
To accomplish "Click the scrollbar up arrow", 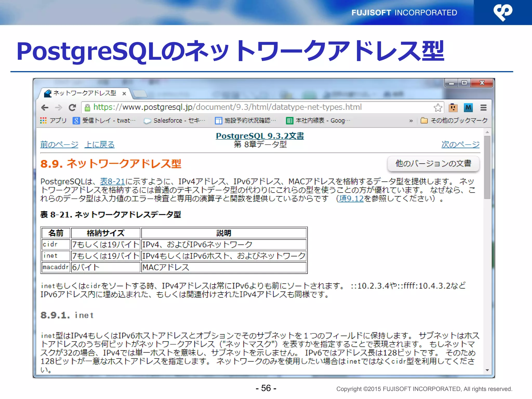I will [487, 132].
